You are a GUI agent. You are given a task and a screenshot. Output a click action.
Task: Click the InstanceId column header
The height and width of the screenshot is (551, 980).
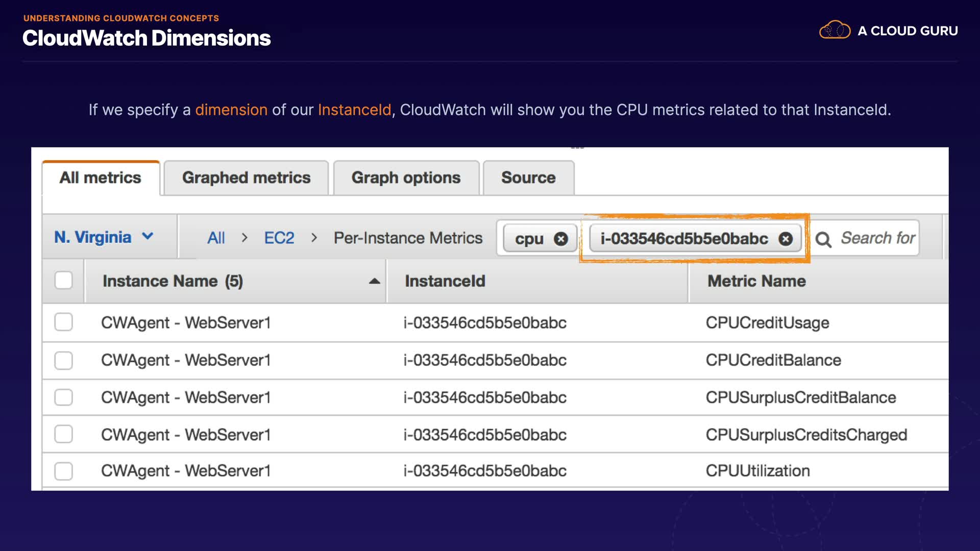tap(445, 281)
